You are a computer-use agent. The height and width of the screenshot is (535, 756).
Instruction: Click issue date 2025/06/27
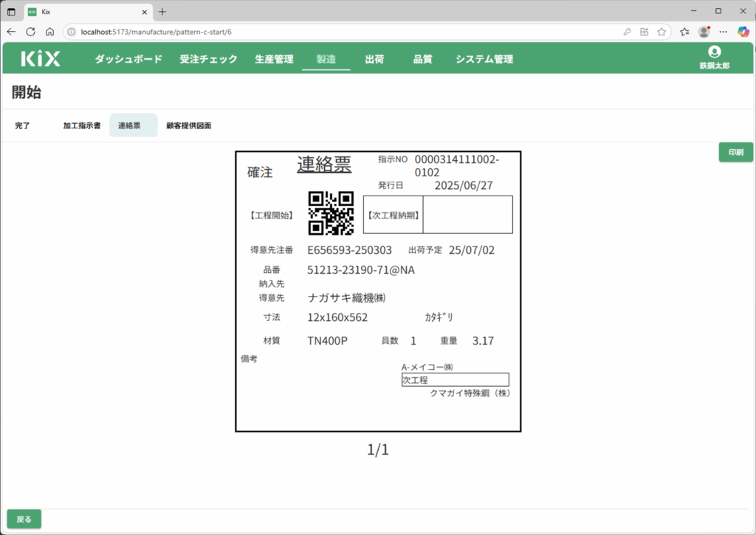tap(464, 185)
